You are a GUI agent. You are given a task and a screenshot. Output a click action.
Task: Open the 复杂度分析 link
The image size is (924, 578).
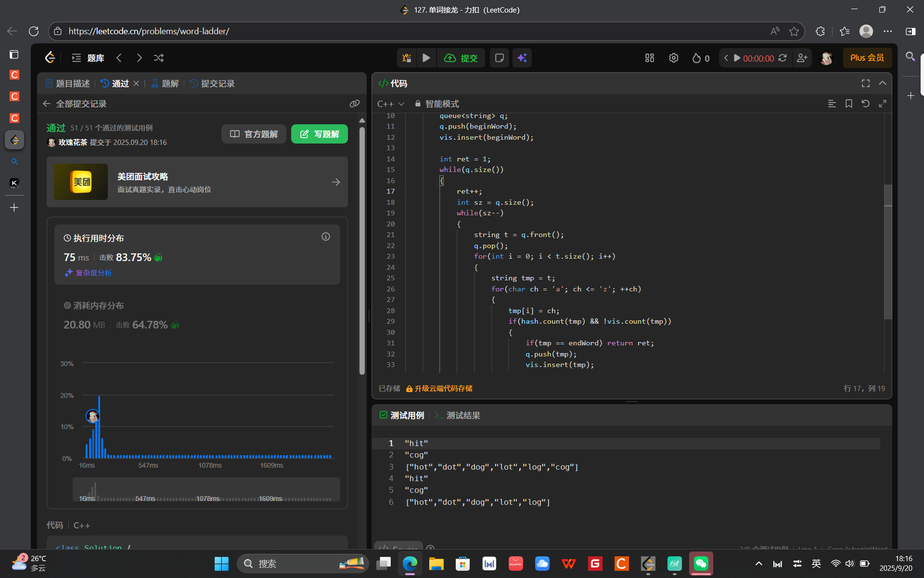pyautogui.click(x=88, y=273)
